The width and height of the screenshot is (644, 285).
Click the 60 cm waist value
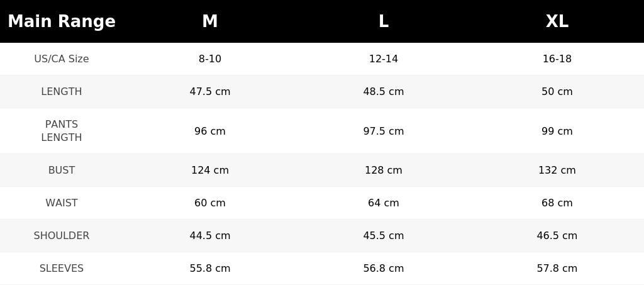pos(210,203)
